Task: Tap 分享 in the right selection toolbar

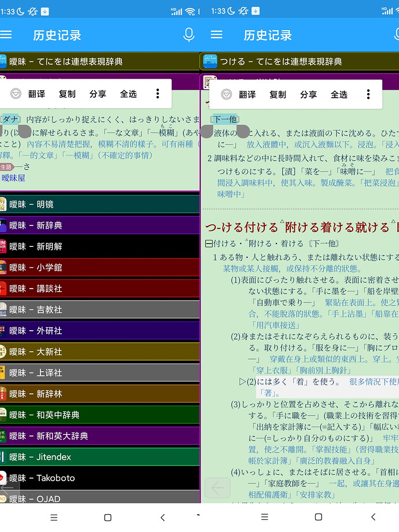Action: (x=308, y=95)
